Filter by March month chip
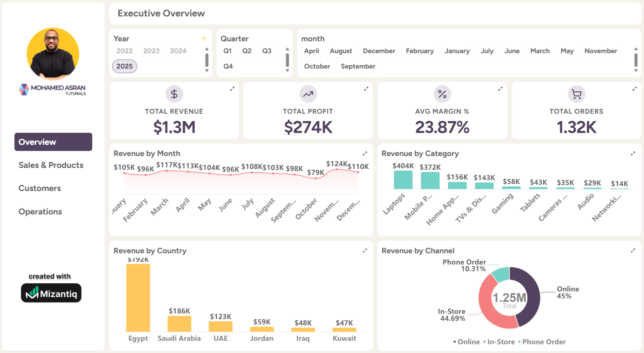Viewport: 644px width, 353px height. click(540, 51)
